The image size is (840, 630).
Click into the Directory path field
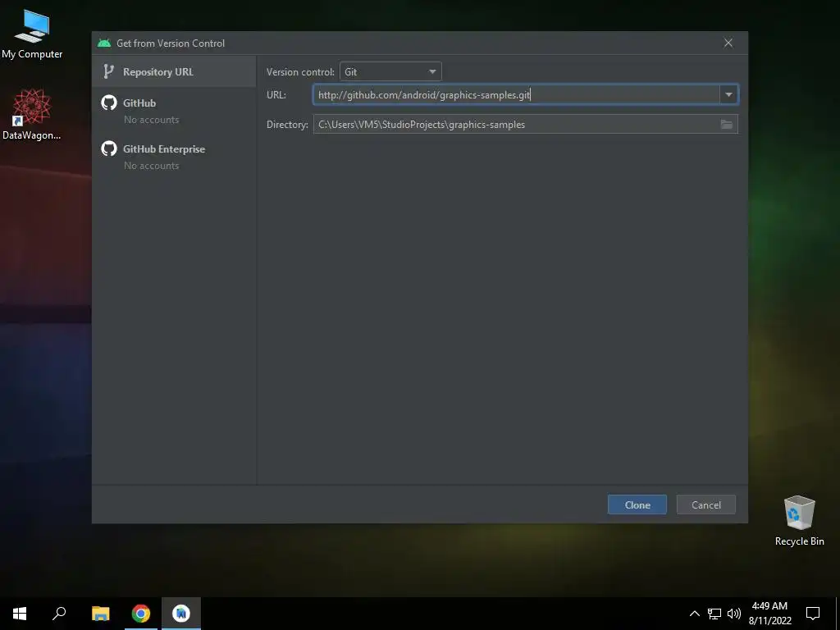(515, 125)
